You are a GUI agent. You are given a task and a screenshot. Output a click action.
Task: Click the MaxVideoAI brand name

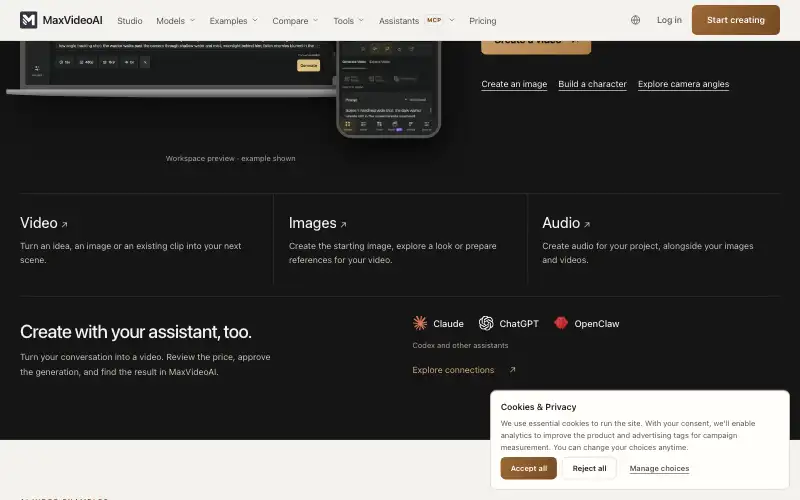pyautogui.click(x=72, y=20)
